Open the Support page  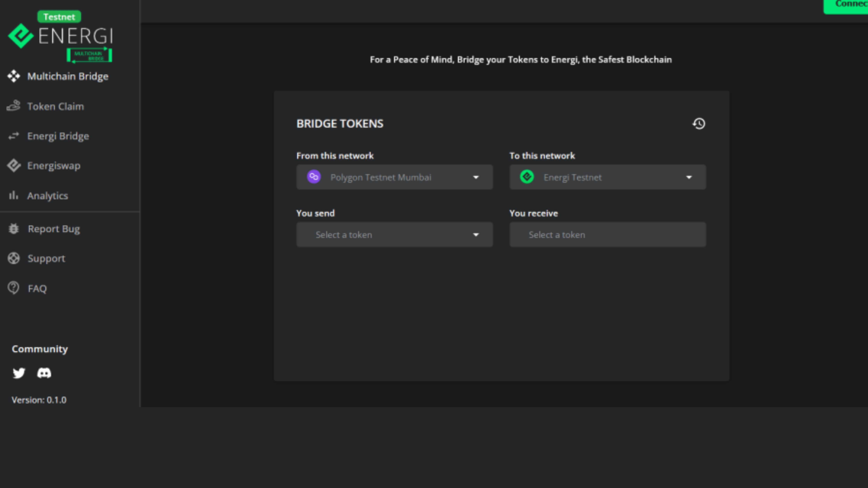pos(47,259)
